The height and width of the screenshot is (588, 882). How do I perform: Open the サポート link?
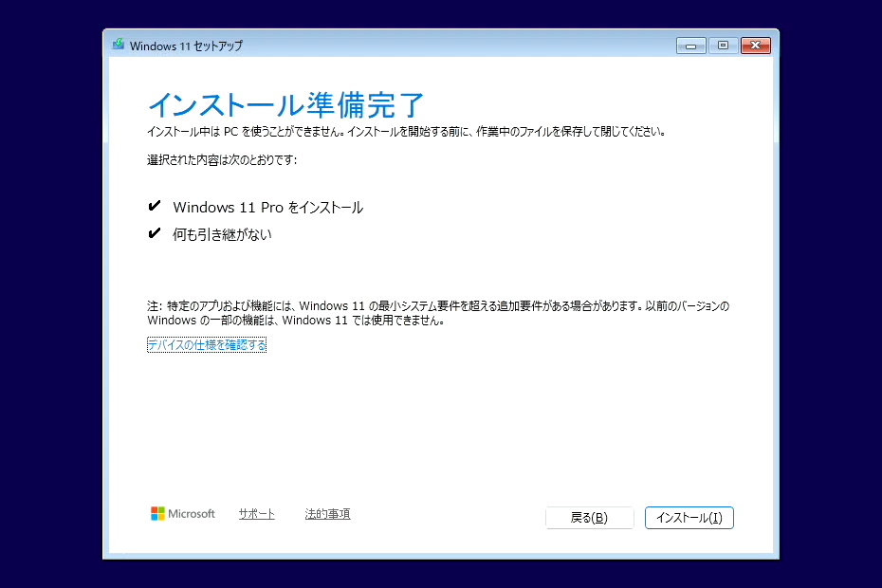click(256, 513)
